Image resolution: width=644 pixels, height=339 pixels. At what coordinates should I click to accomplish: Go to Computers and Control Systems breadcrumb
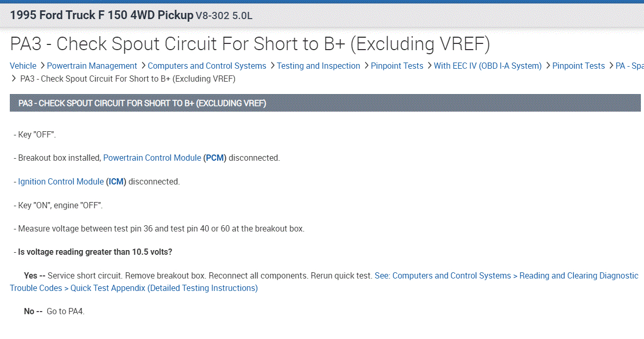point(207,66)
